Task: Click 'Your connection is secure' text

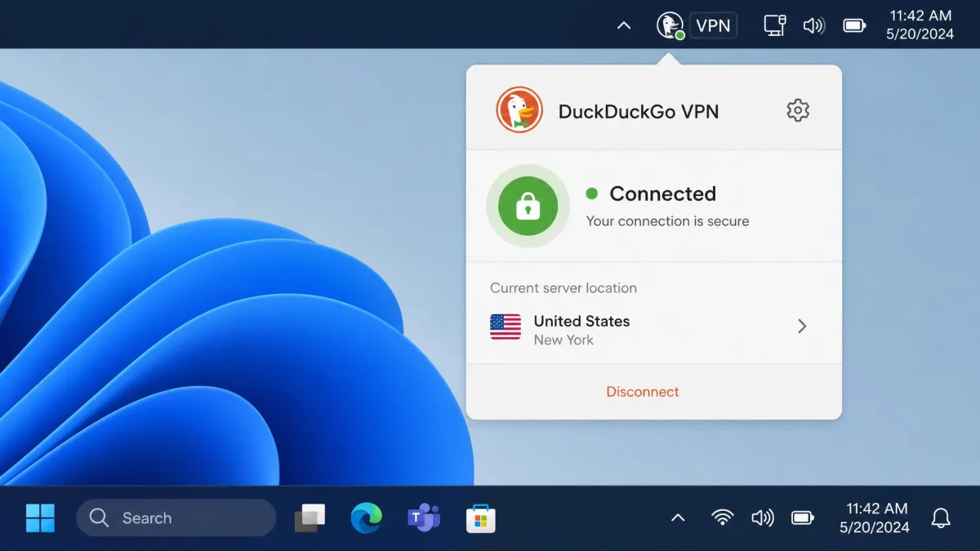Action: click(x=667, y=221)
